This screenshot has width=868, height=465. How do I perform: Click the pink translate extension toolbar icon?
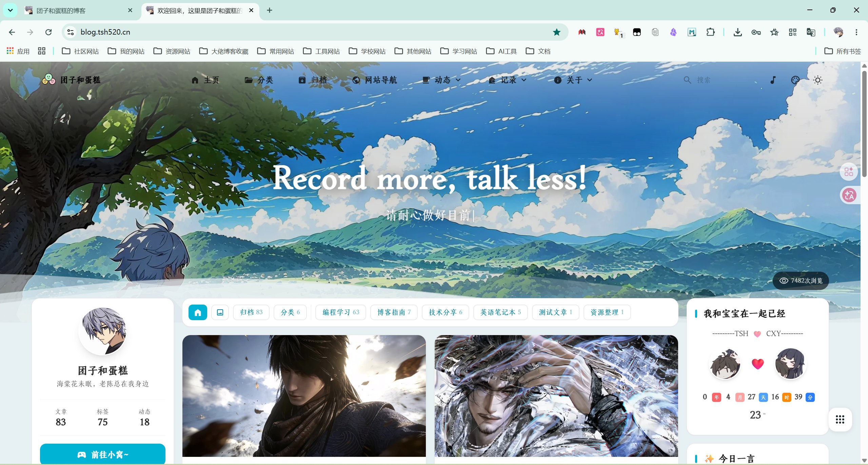point(600,32)
